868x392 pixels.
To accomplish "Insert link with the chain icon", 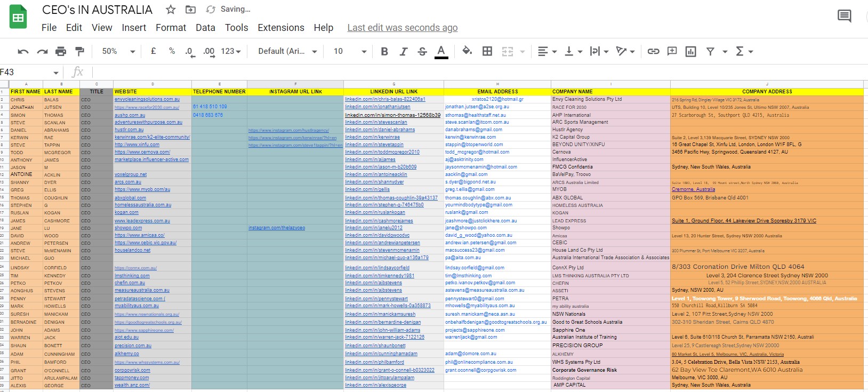I will [x=653, y=51].
